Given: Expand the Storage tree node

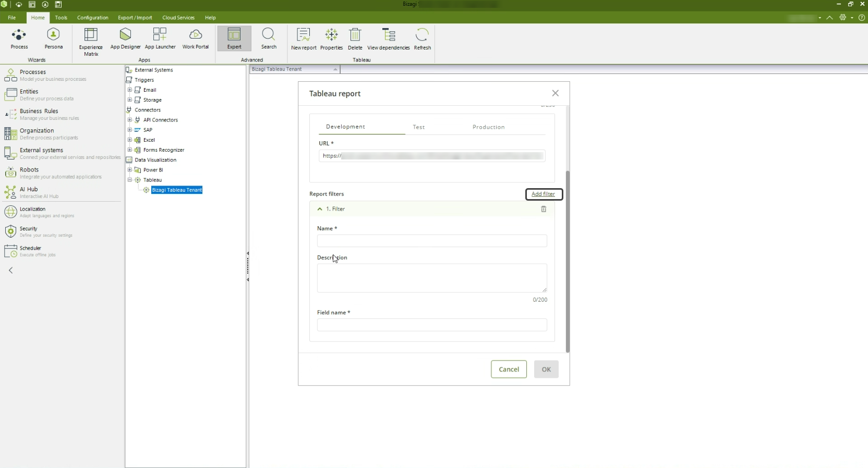Looking at the screenshot, I should click(130, 100).
